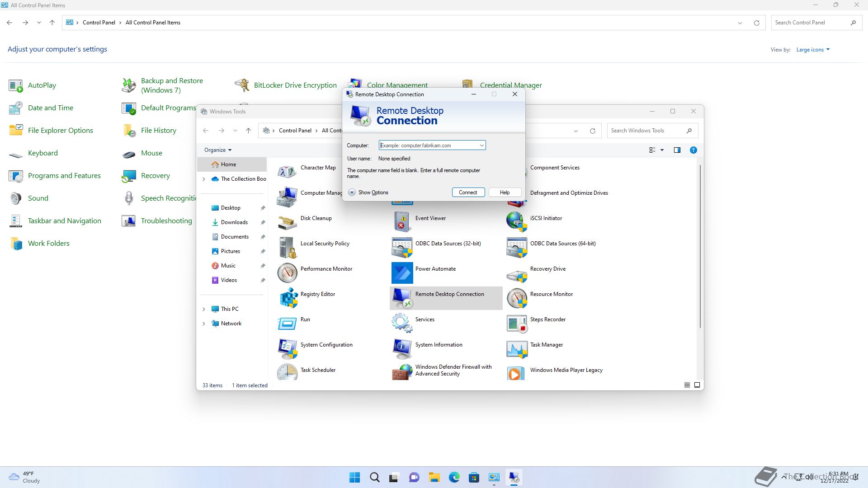Switch Windows Tools to details view
This screenshot has width=868, height=488.
(x=687, y=385)
